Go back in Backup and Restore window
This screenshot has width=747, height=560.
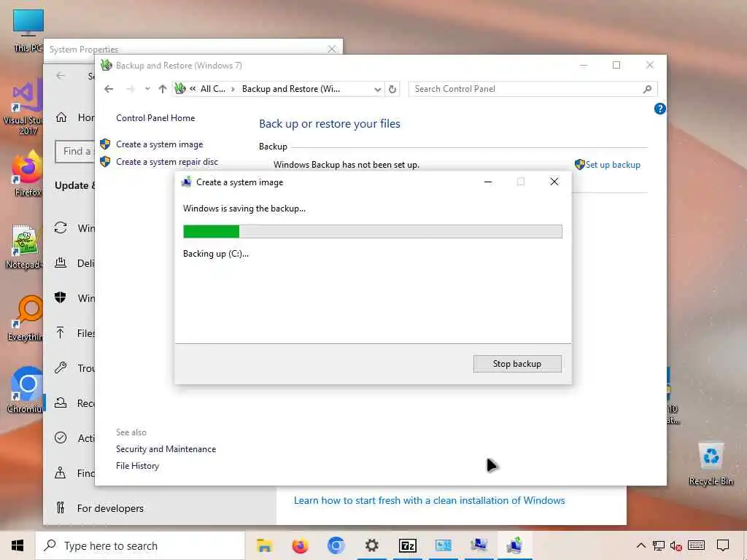(x=109, y=89)
